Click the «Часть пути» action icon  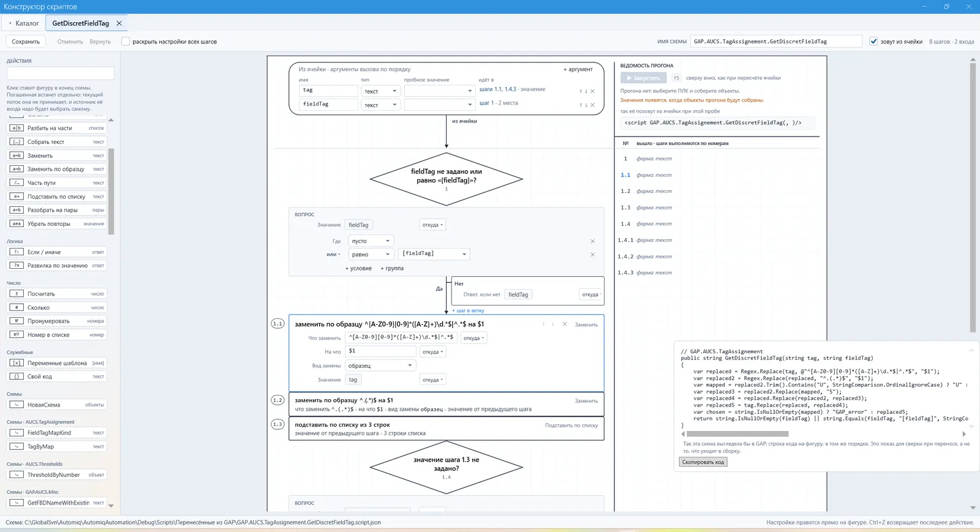point(17,183)
